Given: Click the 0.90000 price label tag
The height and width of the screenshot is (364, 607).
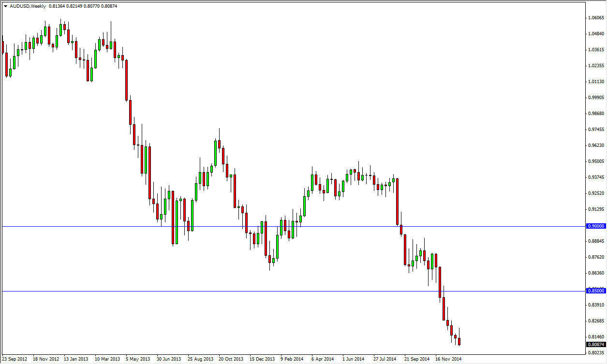Looking at the screenshot, I should 596,226.
